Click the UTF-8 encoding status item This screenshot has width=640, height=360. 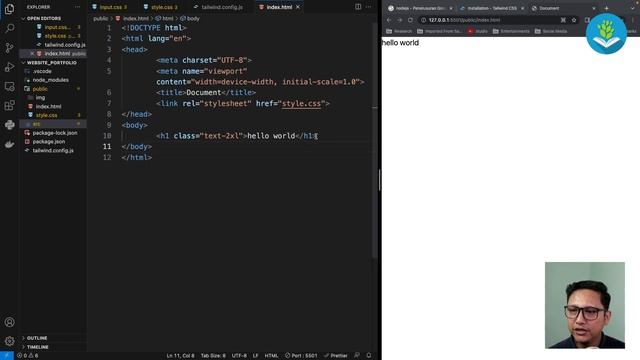point(239,356)
